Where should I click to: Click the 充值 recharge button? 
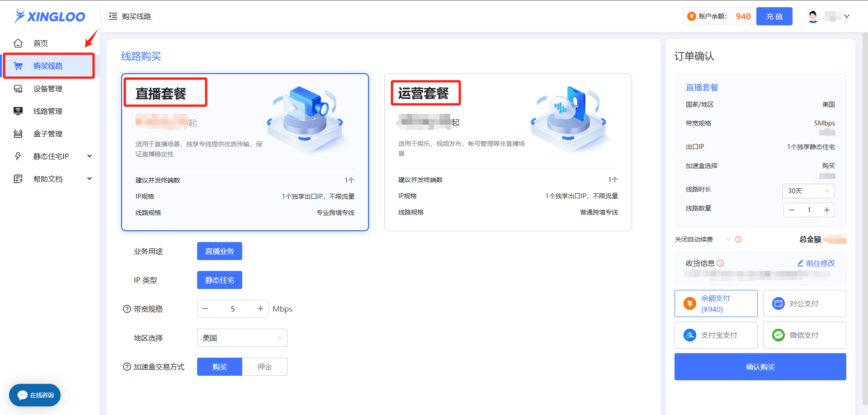click(774, 16)
